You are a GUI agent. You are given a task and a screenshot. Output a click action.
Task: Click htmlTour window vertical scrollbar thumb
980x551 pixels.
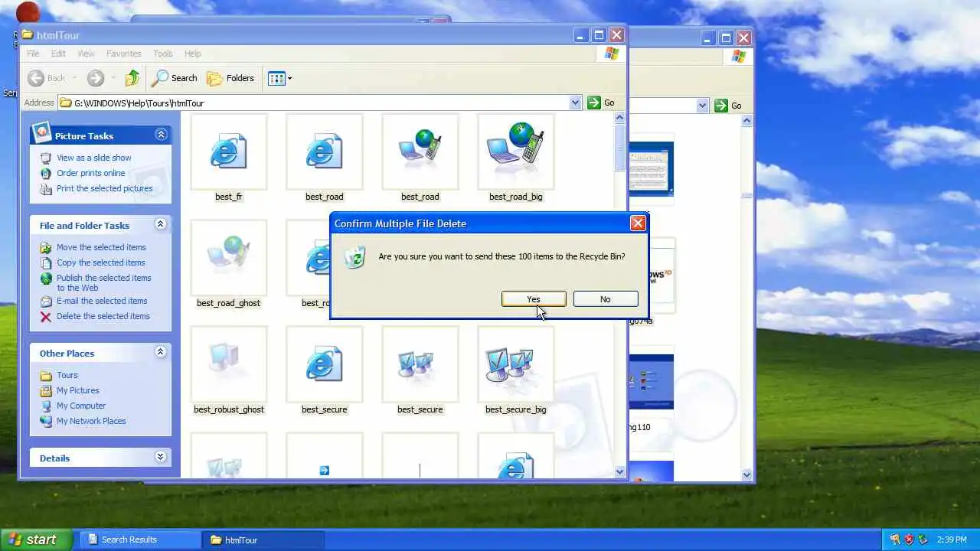click(619, 147)
